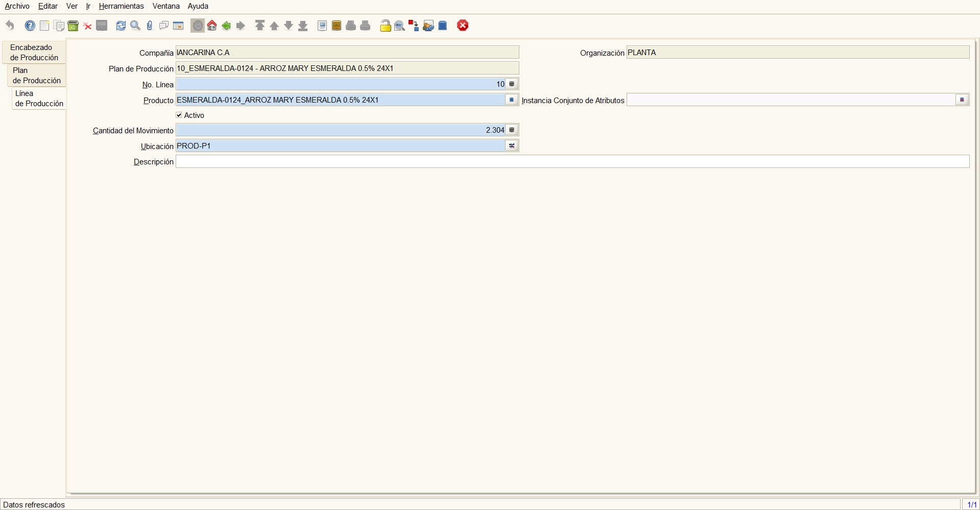Click the floppy disk Save icon
Image resolution: width=980 pixels, height=510 pixels.
pyautogui.click(x=102, y=26)
